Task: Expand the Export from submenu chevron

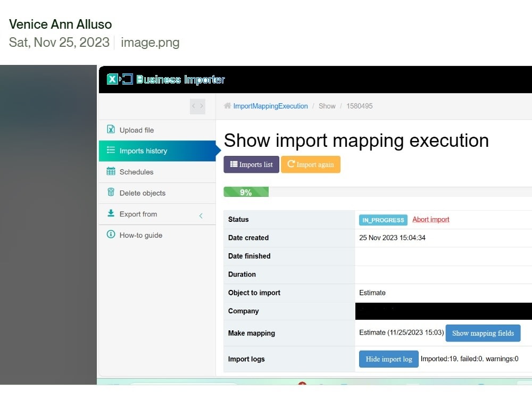Action: coord(201,216)
